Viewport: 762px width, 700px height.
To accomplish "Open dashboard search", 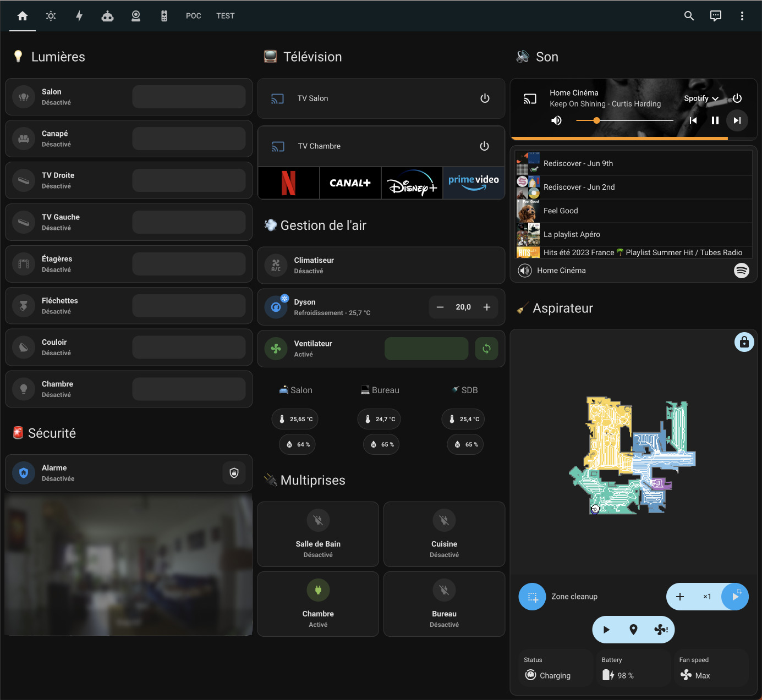I will 689,16.
